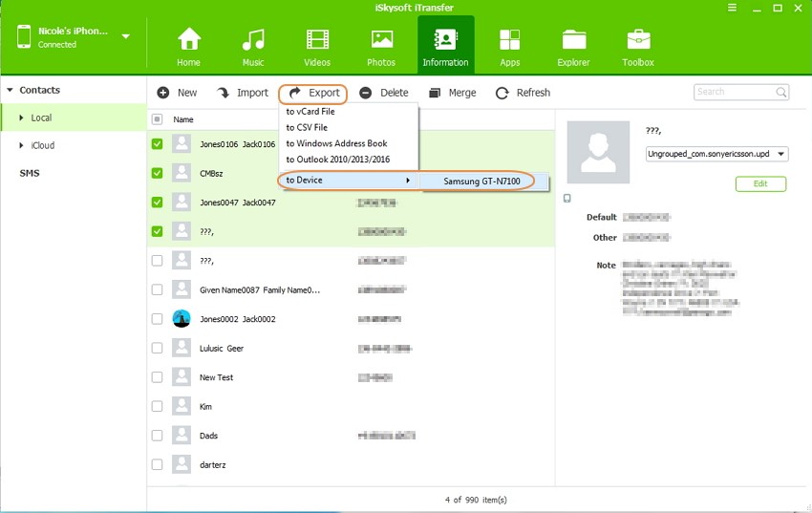
Task: Click the Import arrow icon
Action: click(224, 93)
